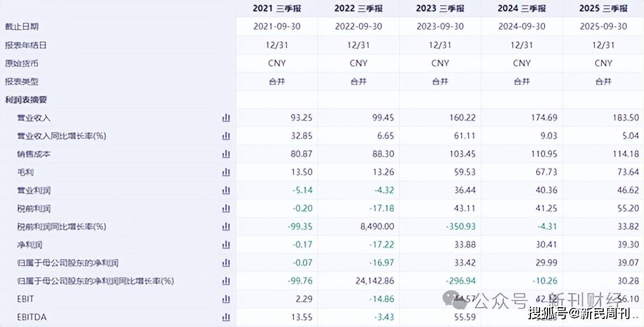Select the 截止日期 row label
This screenshot has height=327, width=644.
[22, 27]
